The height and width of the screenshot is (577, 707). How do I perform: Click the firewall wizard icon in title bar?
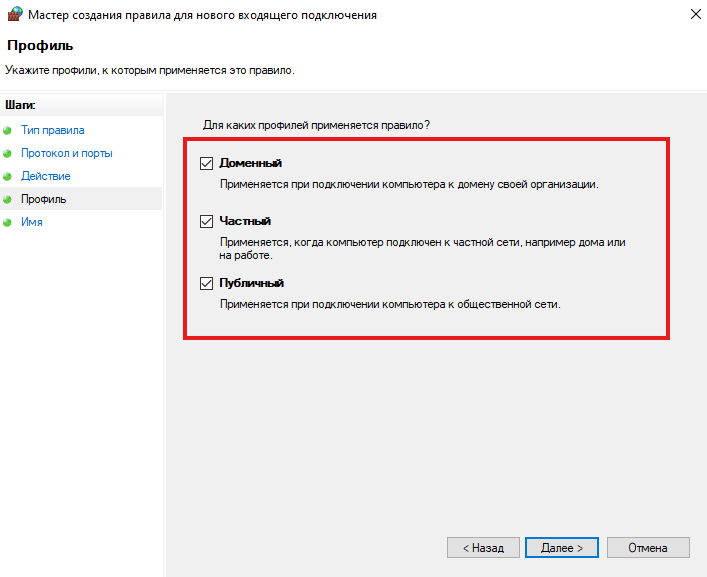pos(15,15)
